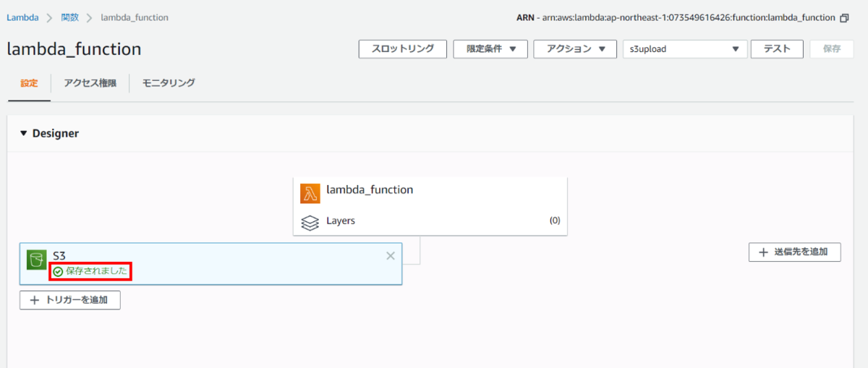Click the green S3 bucket icon

point(37,260)
